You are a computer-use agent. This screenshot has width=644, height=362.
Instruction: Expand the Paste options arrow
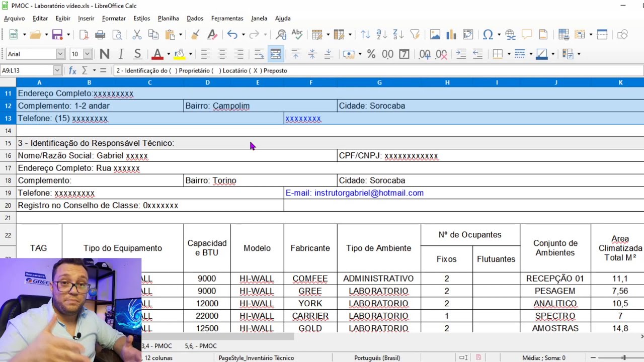[x=181, y=35]
